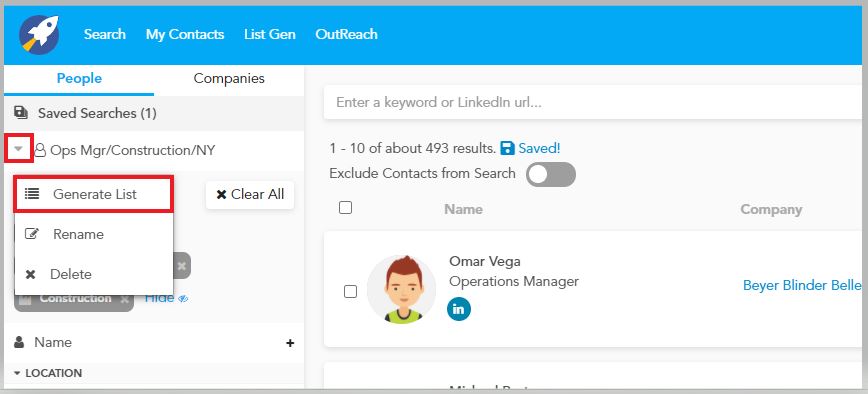
Task: Collapse the saved search dropdown arrow
Action: tap(19, 149)
